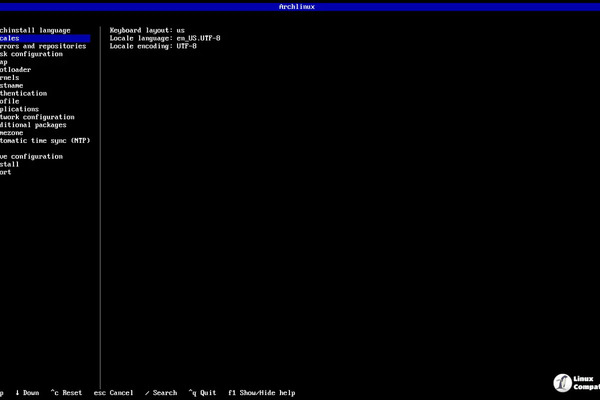This screenshot has width=600, height=400.
Task: Click the Down arrow key hint
Action: coord(27,393)
